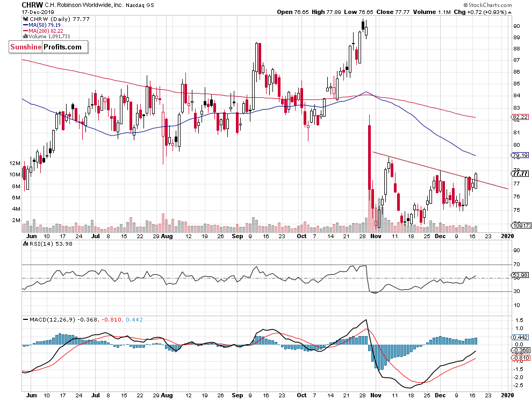The height and width of the screenshot is (400, 532).
Task: Click the Nov label on price chart axis
Action: coord(376,236)
